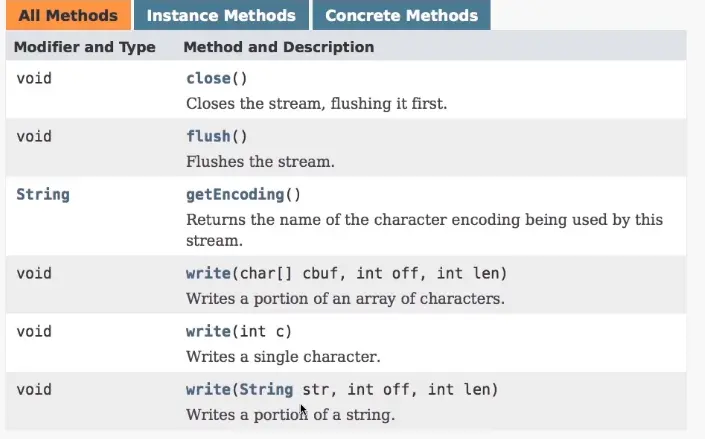Click String return type of getEncoding

pos(43,194)
